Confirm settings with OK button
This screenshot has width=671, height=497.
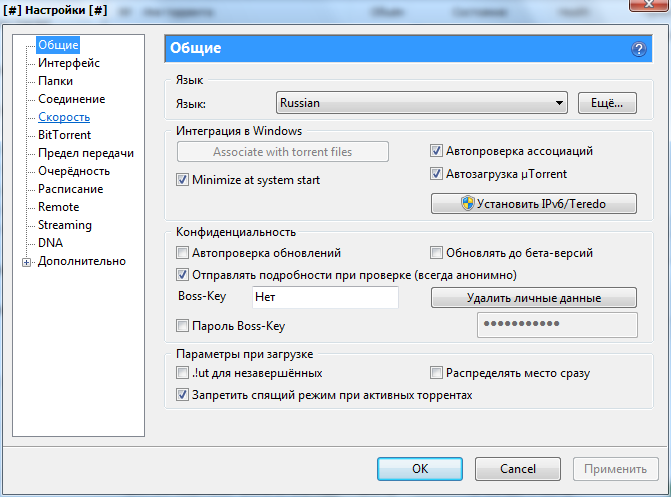[419, 468]
